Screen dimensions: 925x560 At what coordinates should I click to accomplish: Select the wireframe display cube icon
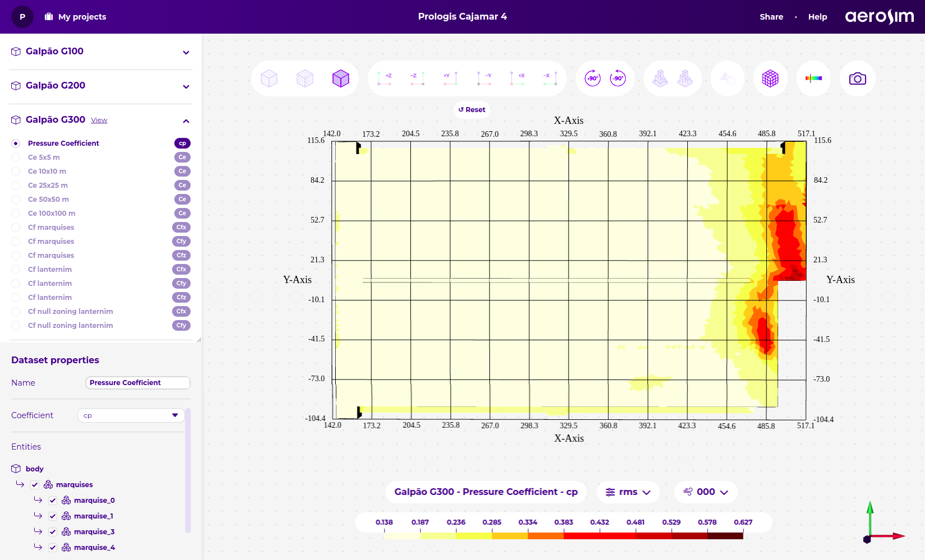[305, 78]
